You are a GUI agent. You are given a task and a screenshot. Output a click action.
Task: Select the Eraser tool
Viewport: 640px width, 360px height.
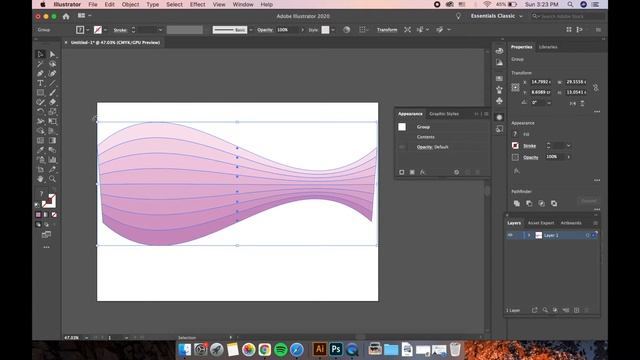tap(52, 102)
